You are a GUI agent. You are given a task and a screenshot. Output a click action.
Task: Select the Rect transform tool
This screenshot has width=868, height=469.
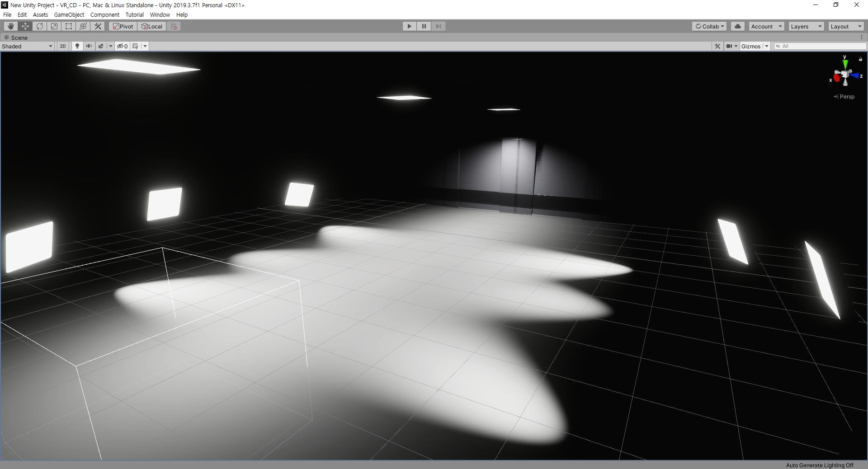click(x=69, y=26)
